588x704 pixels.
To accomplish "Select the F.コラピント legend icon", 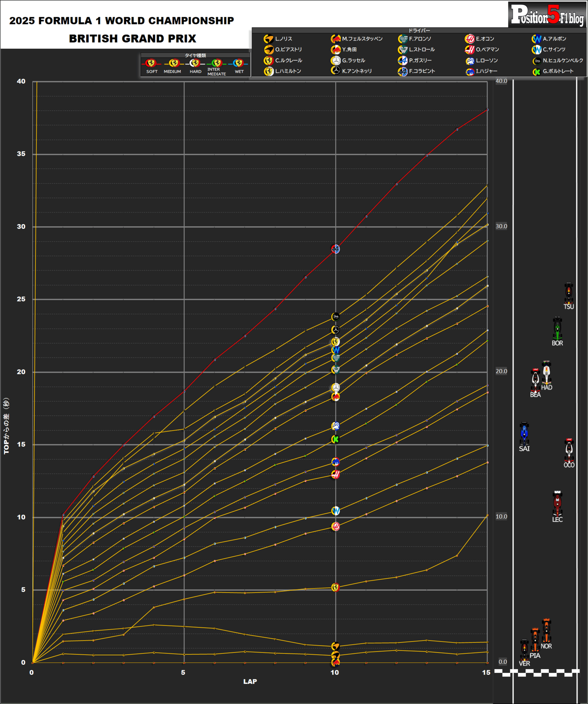I will coord(402,71).
